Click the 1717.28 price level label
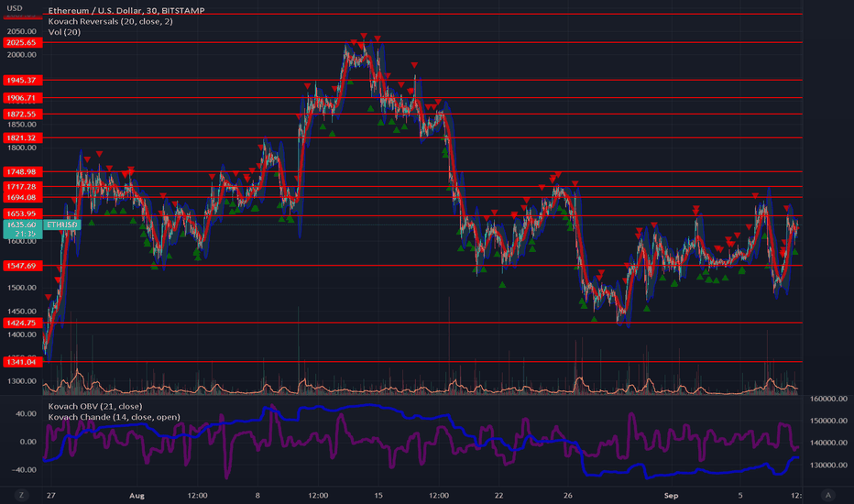 (22, 187)
